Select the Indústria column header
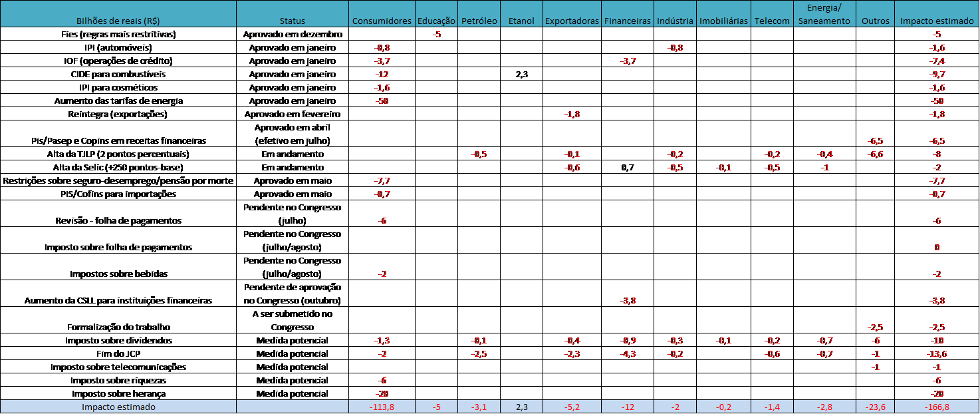Image resolution: width=980 pixels, height=414 pixels. tap(675, 21)
